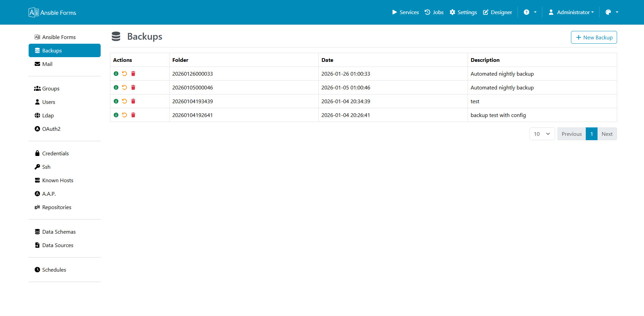Viewport: 644px width, 316px height.
Task: Open Credentials in the sidebar
Action: [x=65, y=153]
